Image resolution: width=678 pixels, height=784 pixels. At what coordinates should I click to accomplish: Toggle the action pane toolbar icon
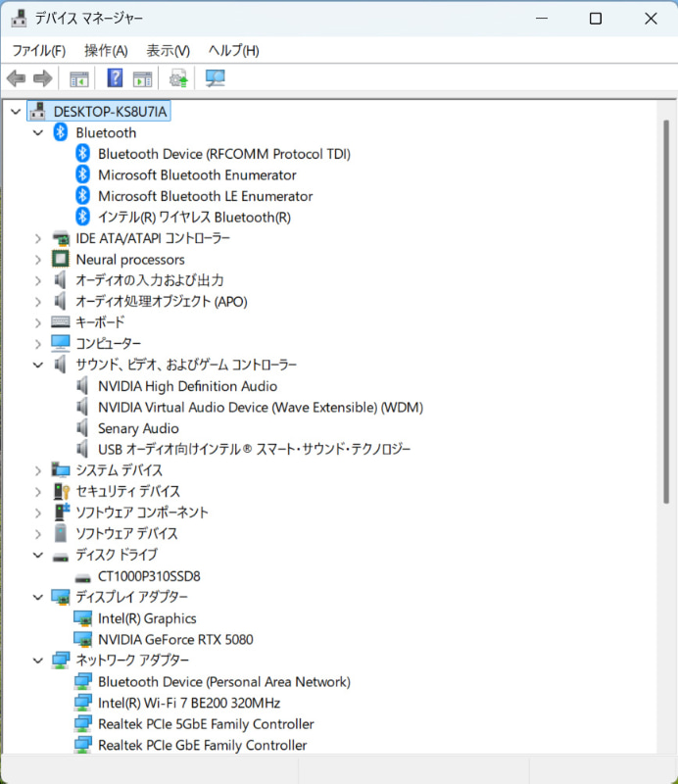[x=142, y=79]
